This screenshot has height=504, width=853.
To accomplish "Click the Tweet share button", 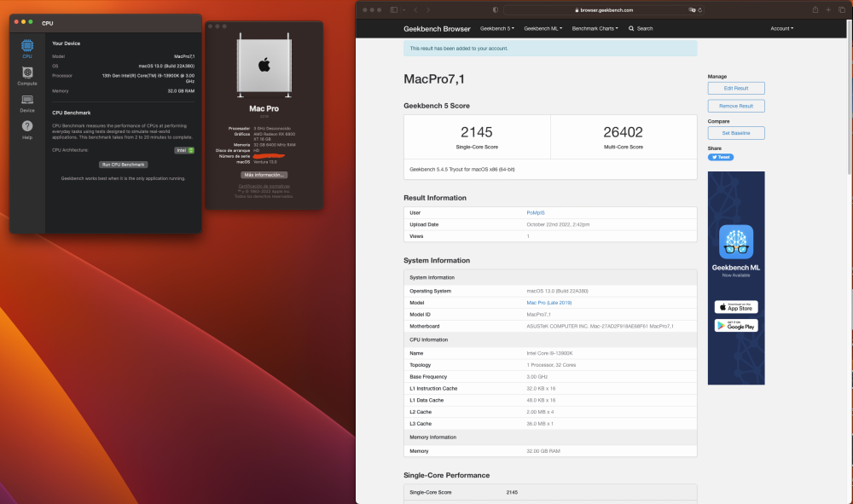I will click(720, 157).
